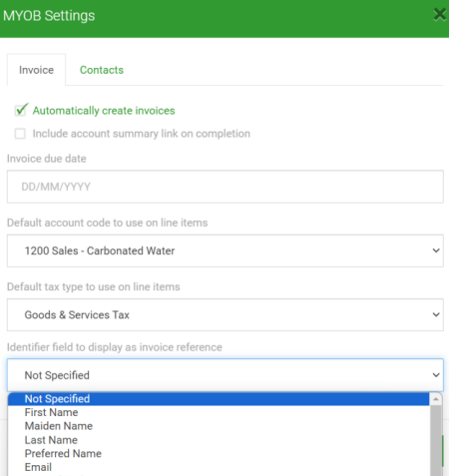Choose First Name option
449x476 pixels.
pos(219,412)
